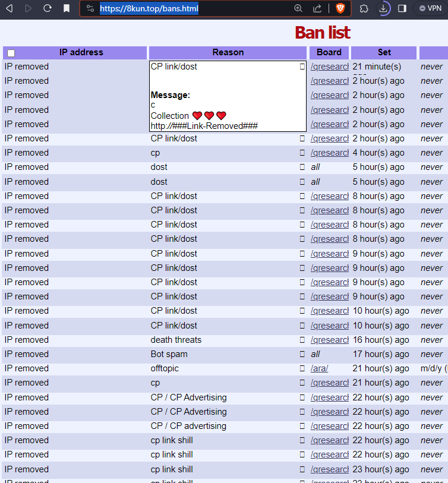Viewport: 448px width, 483px height.
Task: Click 'IP removed' in the Bot spam row
Action: [x=27, y=354]
